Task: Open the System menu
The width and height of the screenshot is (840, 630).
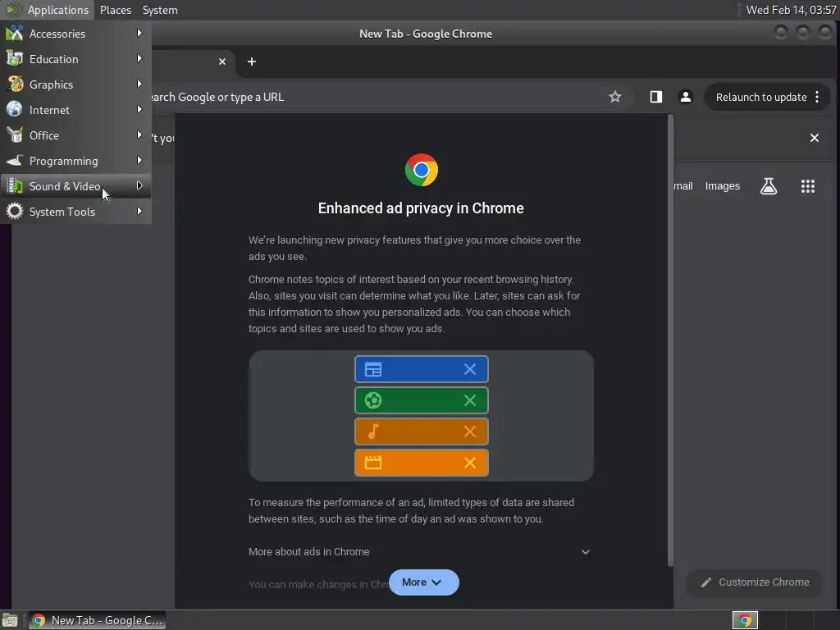Action: (160, 10)
